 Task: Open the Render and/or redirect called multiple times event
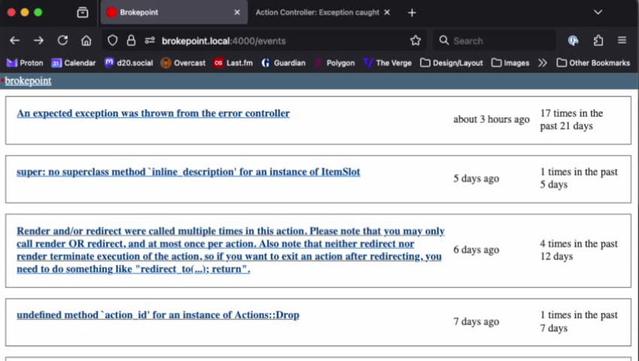pyautogui.click(x=230, y=250)
